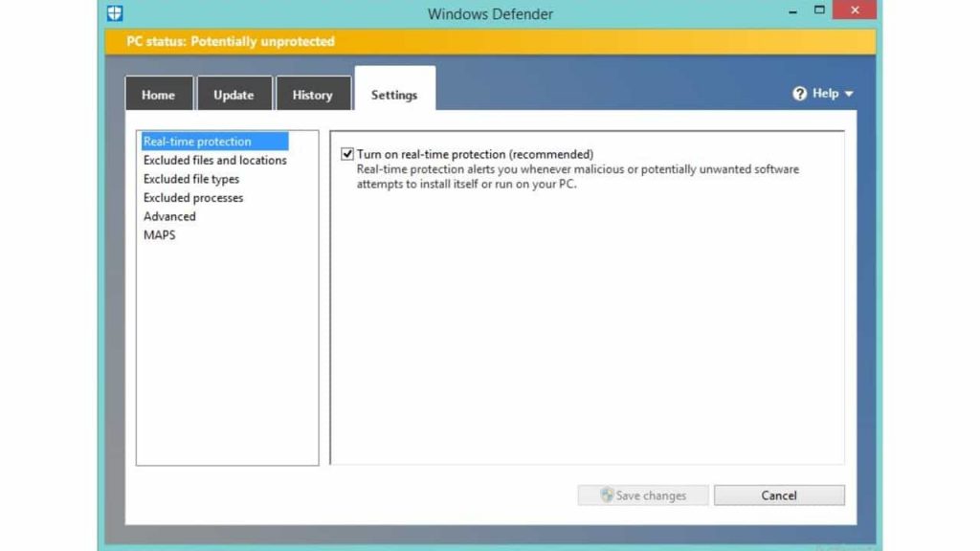Click the Help question mark icon

point(799,94)
